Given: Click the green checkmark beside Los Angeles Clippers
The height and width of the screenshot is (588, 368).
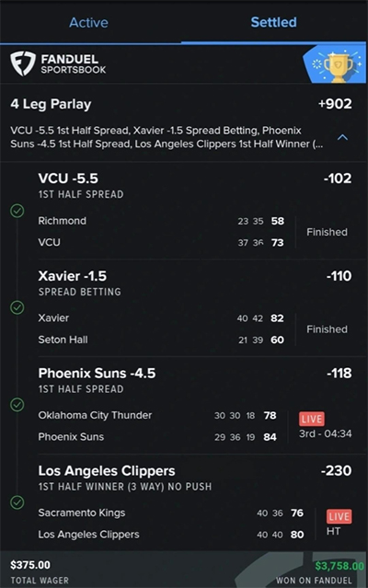Looking at the screenshot, I should (17, 502).
